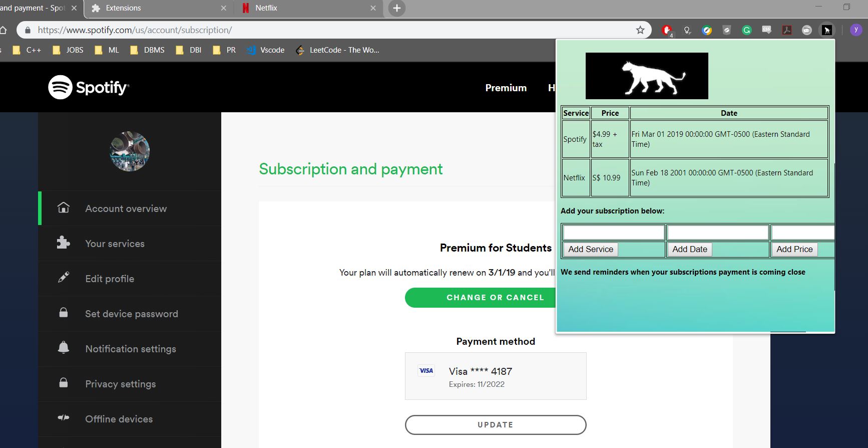This screenshot has height=448, width=868.
Task: Select the Spotify row service cell
Action: point(576,139)
